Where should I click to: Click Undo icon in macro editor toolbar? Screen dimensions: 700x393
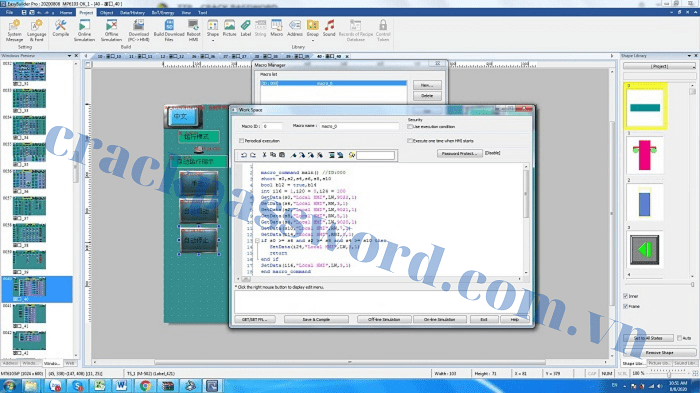point(244,155)
